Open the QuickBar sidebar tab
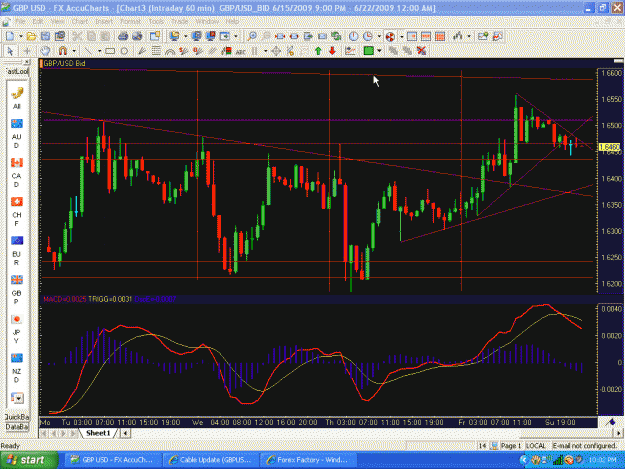 click(16, 417)
